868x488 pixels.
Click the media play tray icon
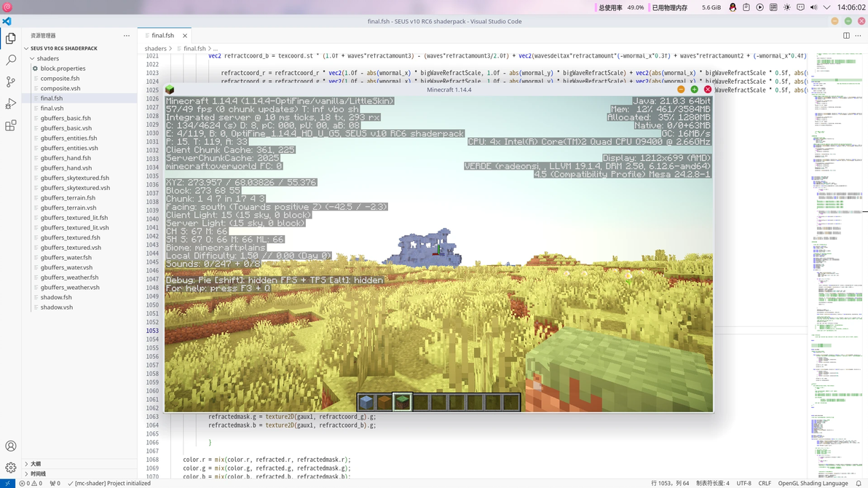759,7
